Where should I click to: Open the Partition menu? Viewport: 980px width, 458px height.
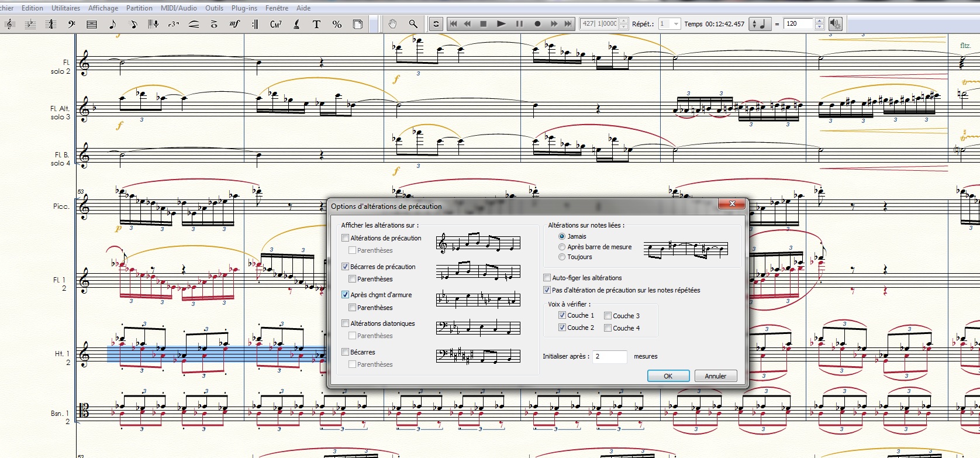[x=139, y=8]
